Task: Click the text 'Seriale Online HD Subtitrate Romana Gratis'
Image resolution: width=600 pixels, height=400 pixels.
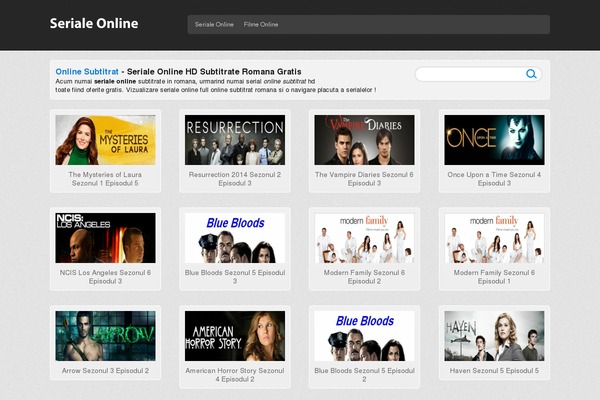Action: tap(214, 72)
